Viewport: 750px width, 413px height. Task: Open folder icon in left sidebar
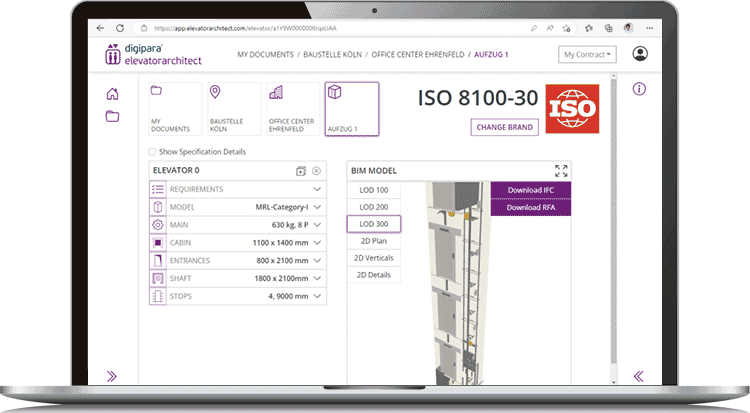click(x=112, y=116)
